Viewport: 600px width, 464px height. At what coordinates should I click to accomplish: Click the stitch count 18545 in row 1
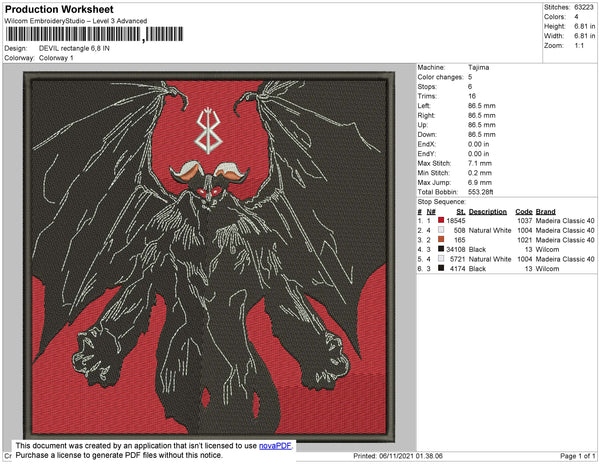[x=456, y=221]
